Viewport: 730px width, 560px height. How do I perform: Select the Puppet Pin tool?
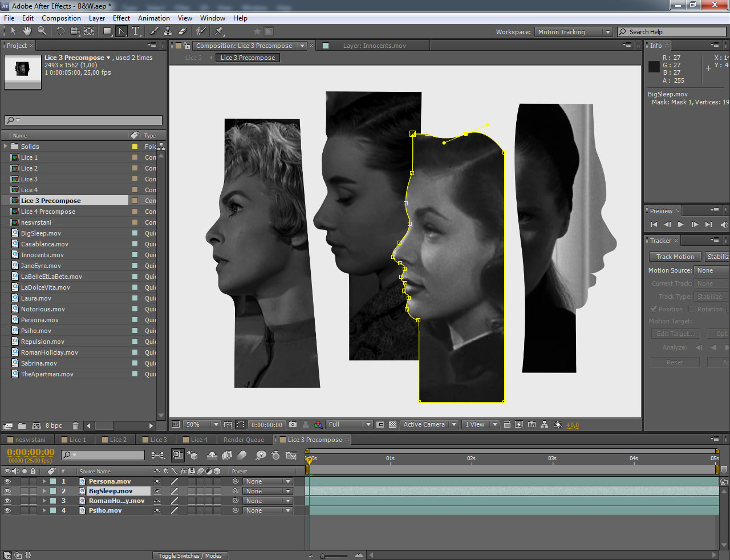[x=220, y=31]
